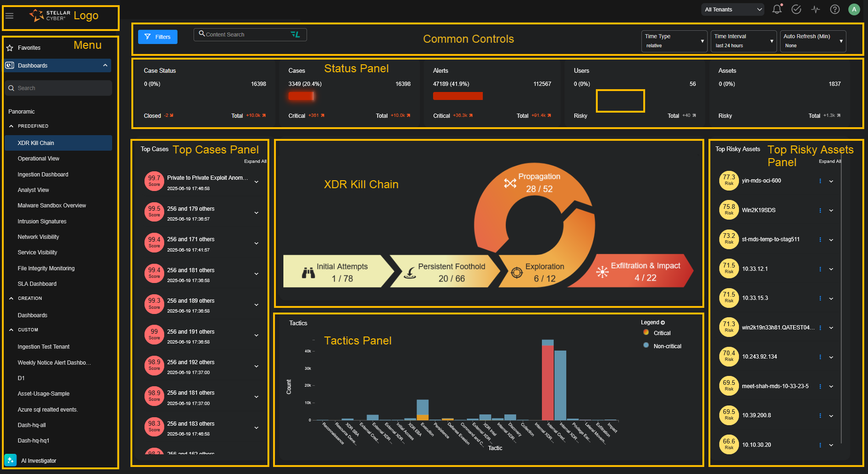Click Expand All in Top Risky Assets panel

coord(830,161)
